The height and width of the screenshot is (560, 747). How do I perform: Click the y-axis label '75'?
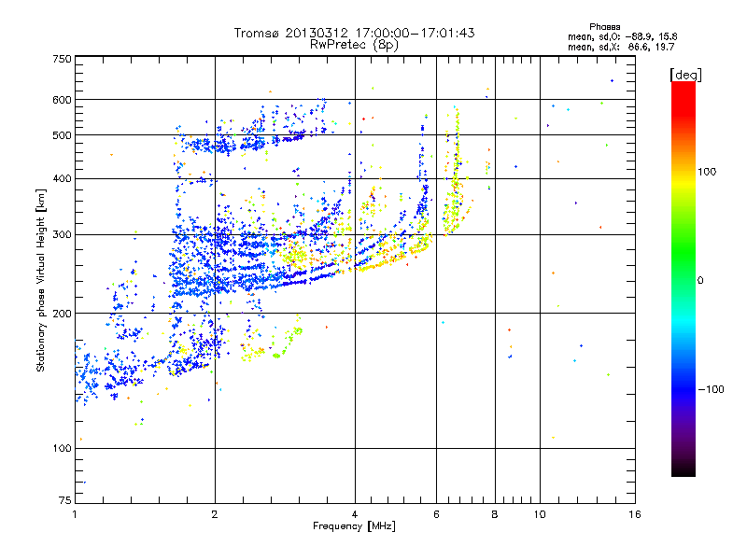[x=65, y=500]
